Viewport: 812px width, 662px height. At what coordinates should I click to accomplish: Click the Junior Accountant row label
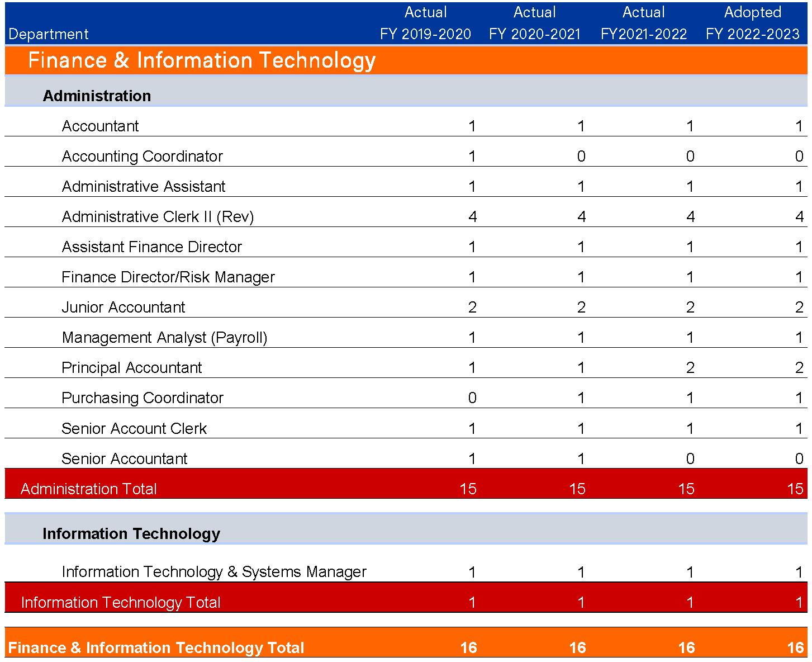point(123,307)
